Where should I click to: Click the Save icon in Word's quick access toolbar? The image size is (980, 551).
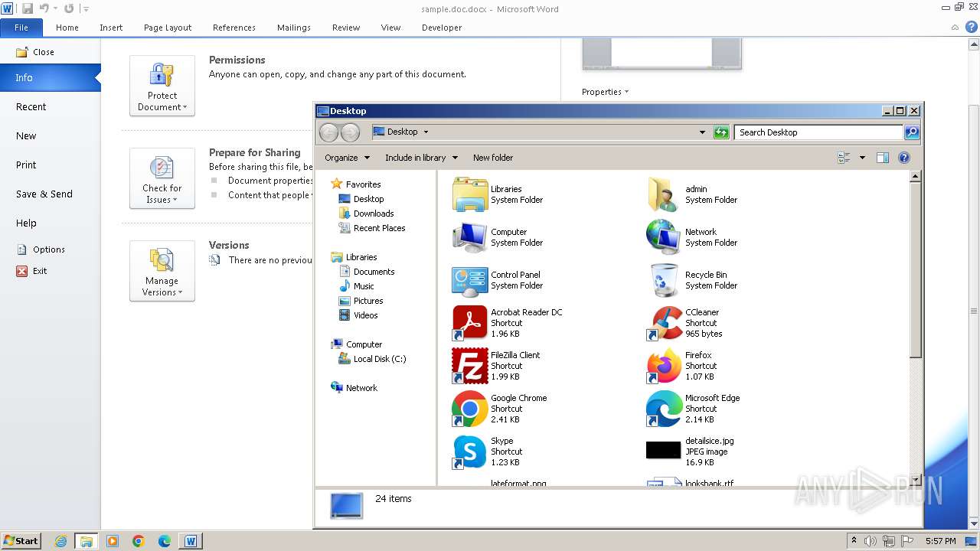(28, 8)
